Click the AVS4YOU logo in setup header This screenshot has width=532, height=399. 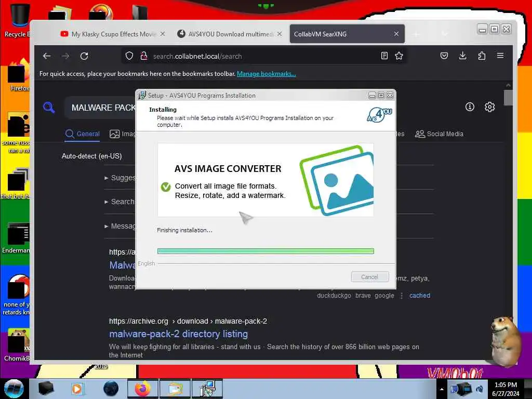(379, 115)
